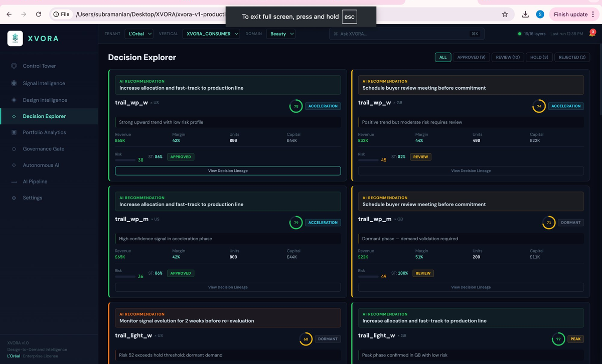The height and width of the screenshot is (364, 602).
Task: View Decision Lineage for trail_wp_w US card
Action: [228, 170]
